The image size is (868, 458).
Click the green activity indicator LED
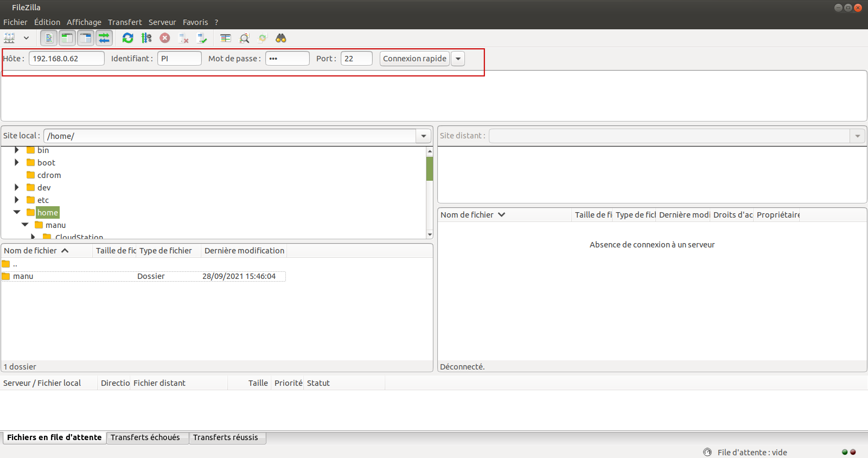coord(845,452)
